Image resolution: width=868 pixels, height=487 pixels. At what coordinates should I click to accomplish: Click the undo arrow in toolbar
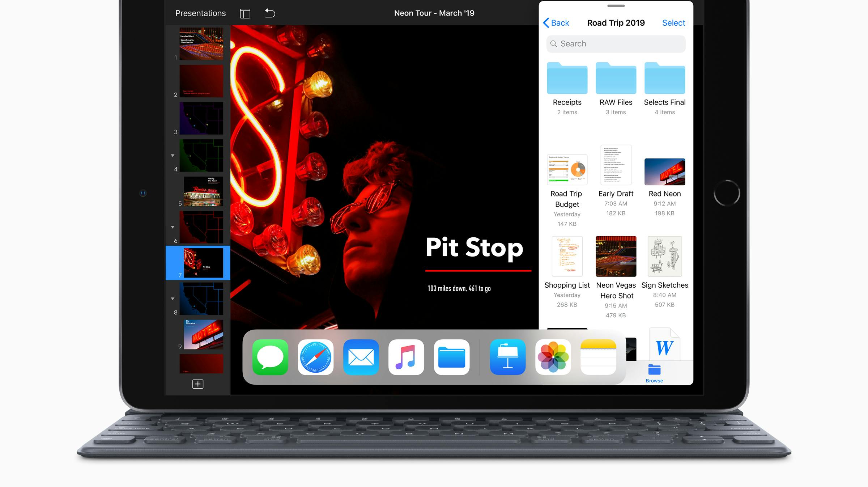tap(270, 13)
